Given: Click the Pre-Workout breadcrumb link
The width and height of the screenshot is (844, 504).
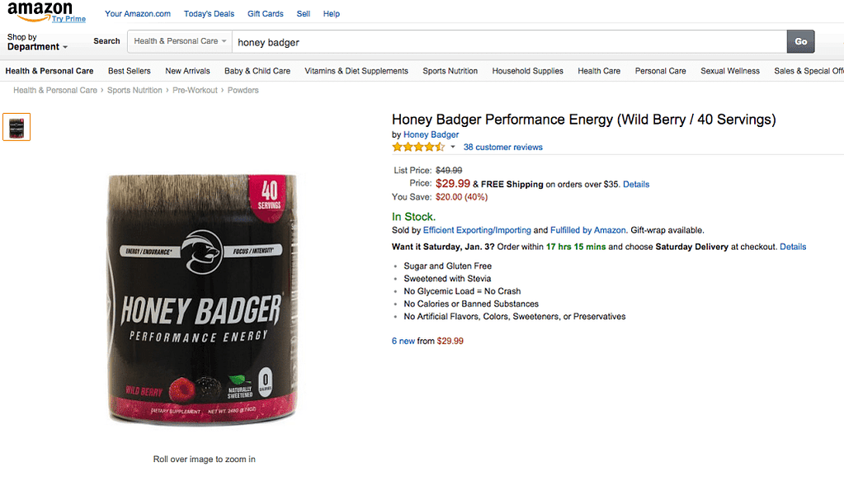Looking at the screenshot, I should pos(195,91).
